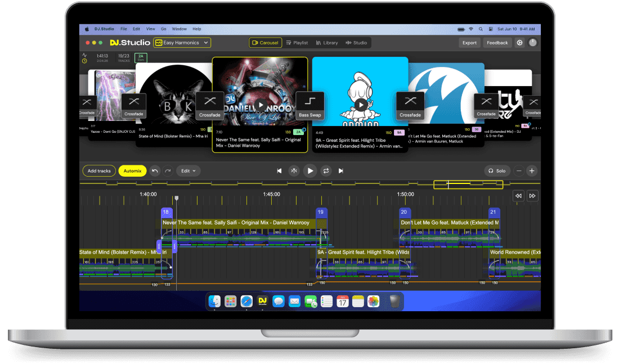
Task: Click the Export button
Action: (469, 43)
